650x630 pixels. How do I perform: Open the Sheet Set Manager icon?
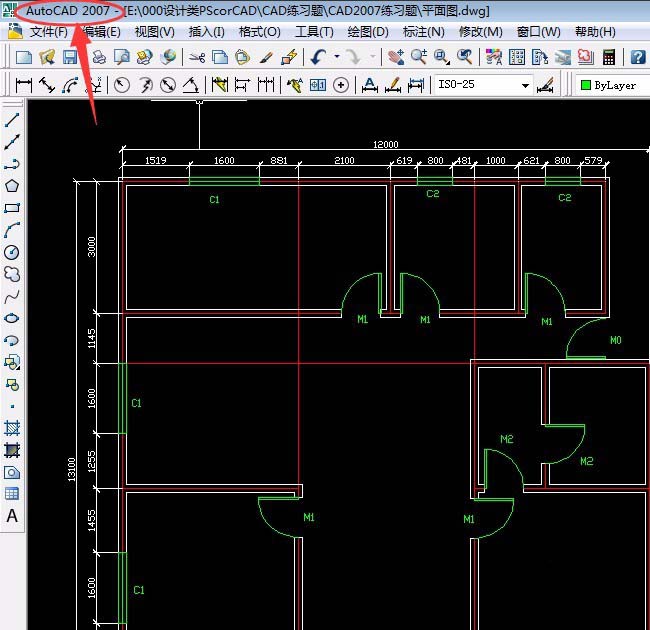coord(563,57)
